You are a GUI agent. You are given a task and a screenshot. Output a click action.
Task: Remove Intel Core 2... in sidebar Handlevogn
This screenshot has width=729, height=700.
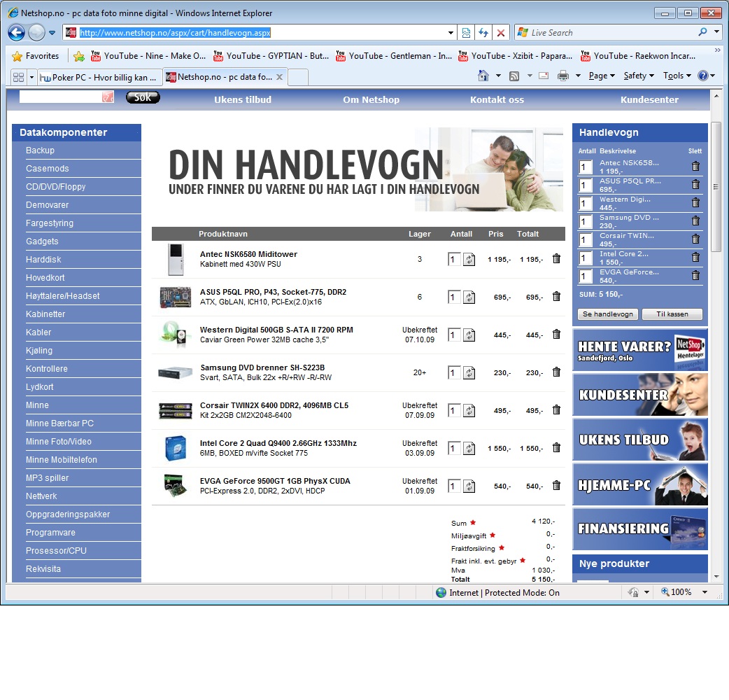click(x=695, y=257)
